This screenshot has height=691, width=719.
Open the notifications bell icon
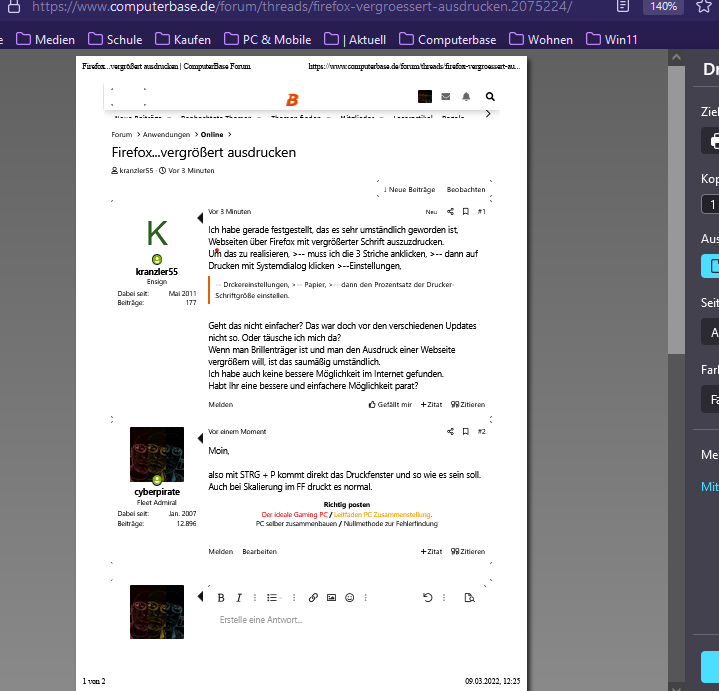[x=466, y=96]
